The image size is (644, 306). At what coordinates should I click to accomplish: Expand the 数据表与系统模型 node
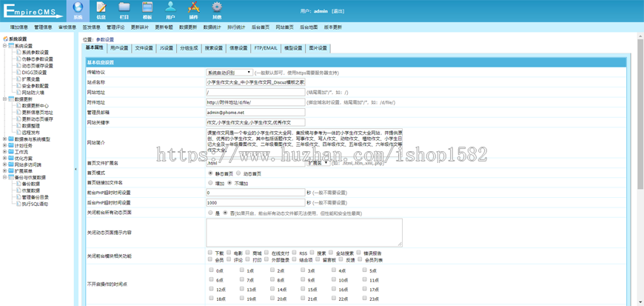click(x=4, y=139)
